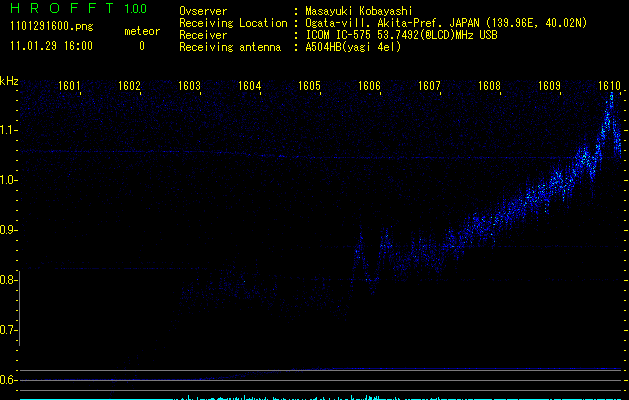This screenshot has height=400, width=629.
Task: Click time marker 1604
Action: tap(250, 86)
